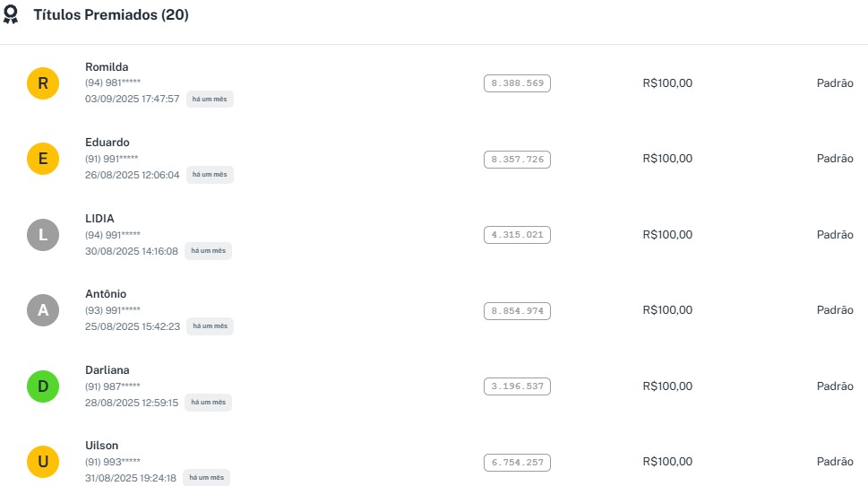
Task: Click the Padrão label in LIDIA's row
Action: (835, 235)
